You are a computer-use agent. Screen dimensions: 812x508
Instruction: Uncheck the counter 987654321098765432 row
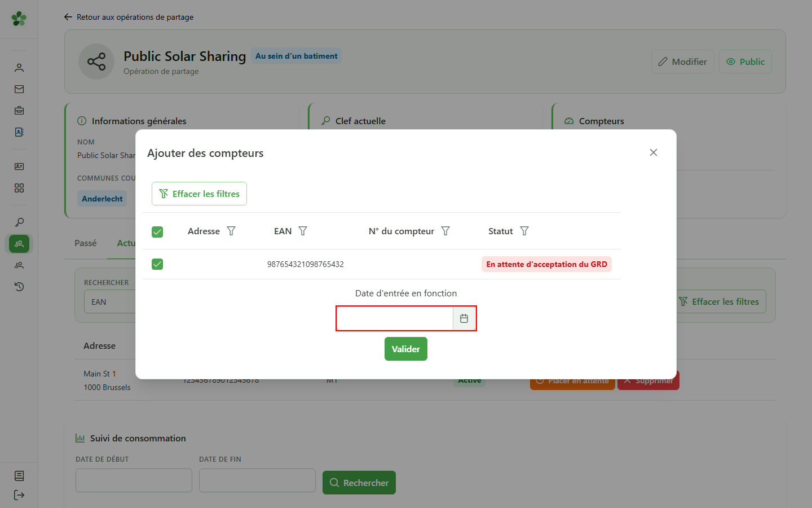point(157,264)
